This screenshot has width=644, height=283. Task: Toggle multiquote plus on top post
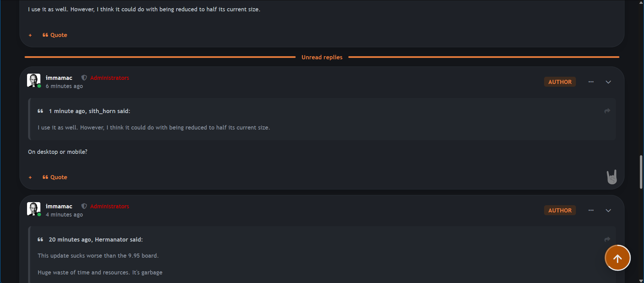30,35
